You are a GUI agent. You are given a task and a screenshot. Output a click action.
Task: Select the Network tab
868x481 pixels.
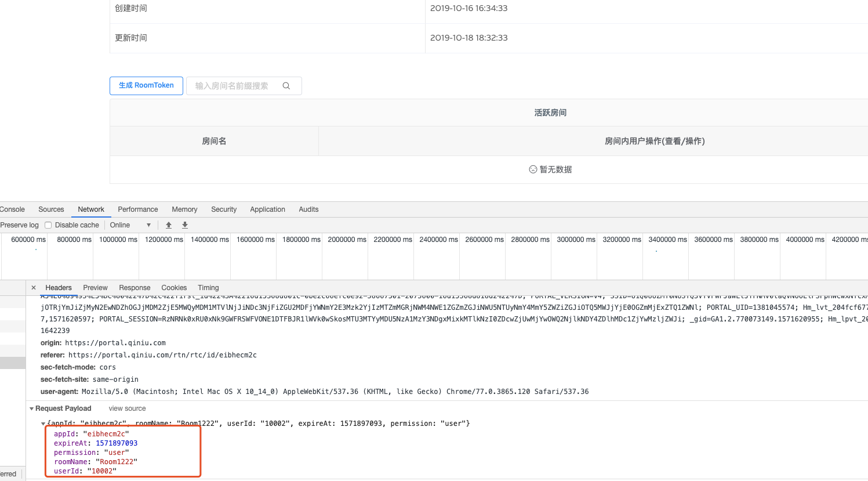pyautogui.click(x=91, y=209)
